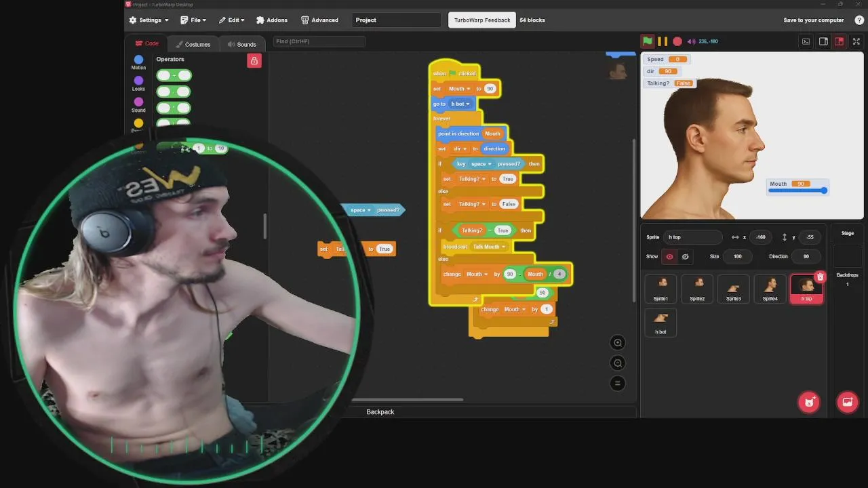Zoom out on the code workspace
Screen dimensions: 868x488
[x=617, y=363]
